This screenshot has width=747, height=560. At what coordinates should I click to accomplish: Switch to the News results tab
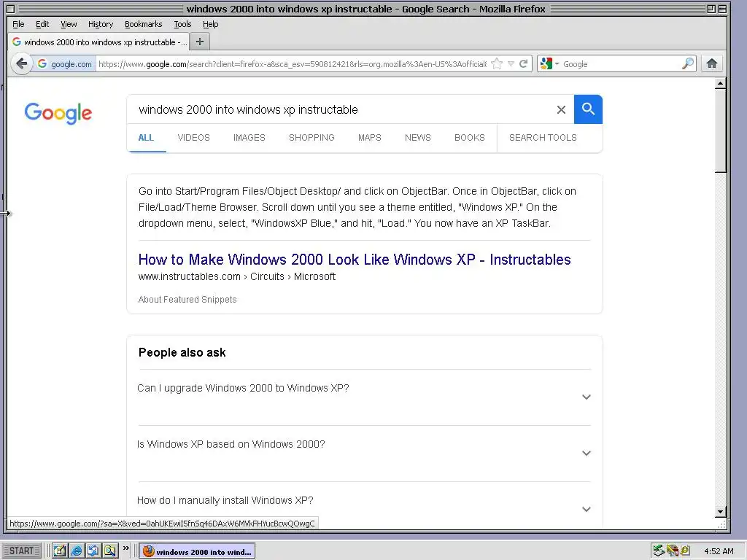pos(418,138)
